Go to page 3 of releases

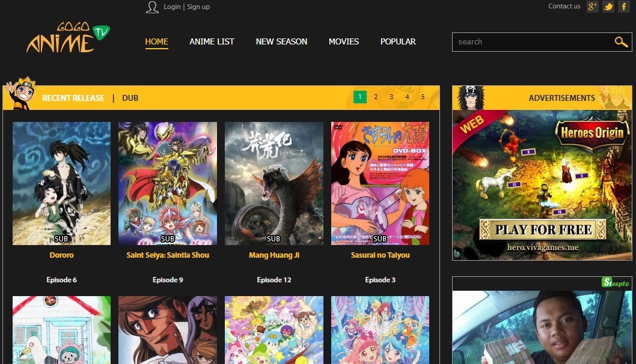[x=391, y=97]
